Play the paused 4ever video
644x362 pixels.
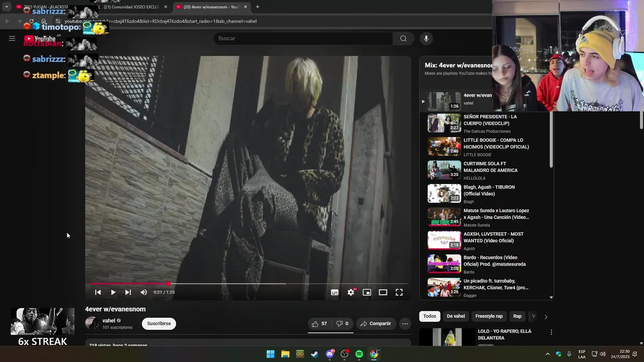click(113, 292)
